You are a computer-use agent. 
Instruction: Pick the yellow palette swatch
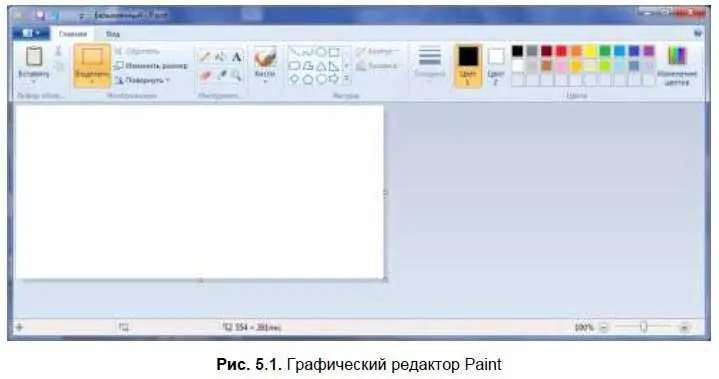tap(590, 51)
